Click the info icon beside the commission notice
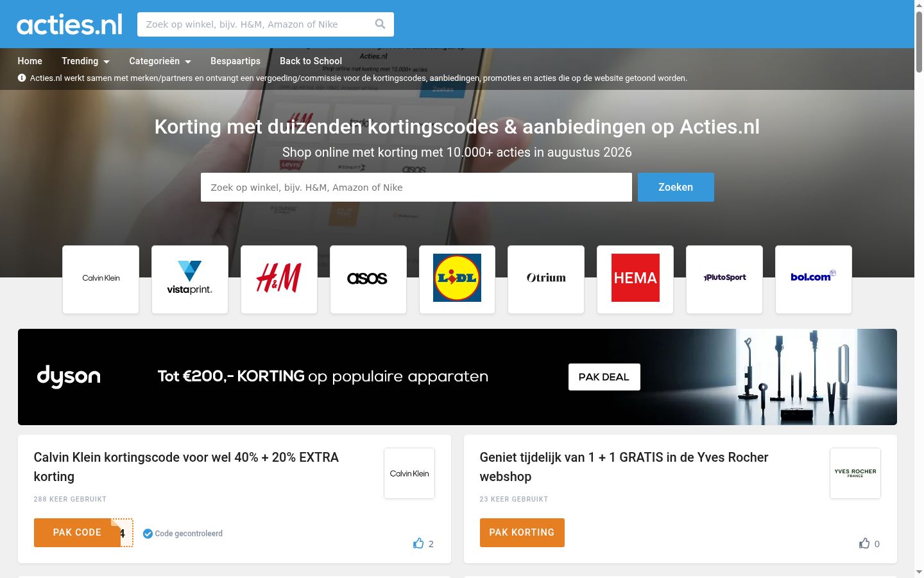 [x=22, y=78]
